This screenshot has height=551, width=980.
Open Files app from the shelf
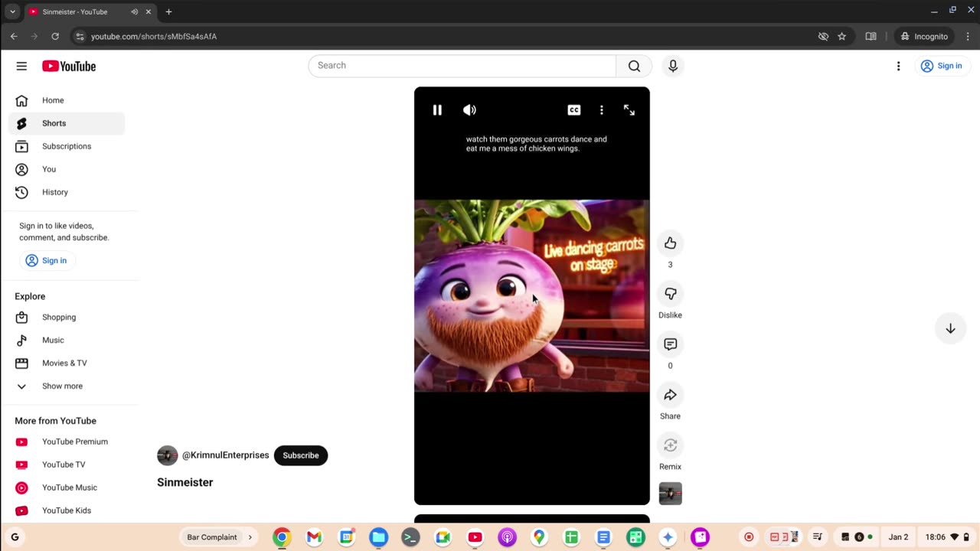[x=378, y=537]
